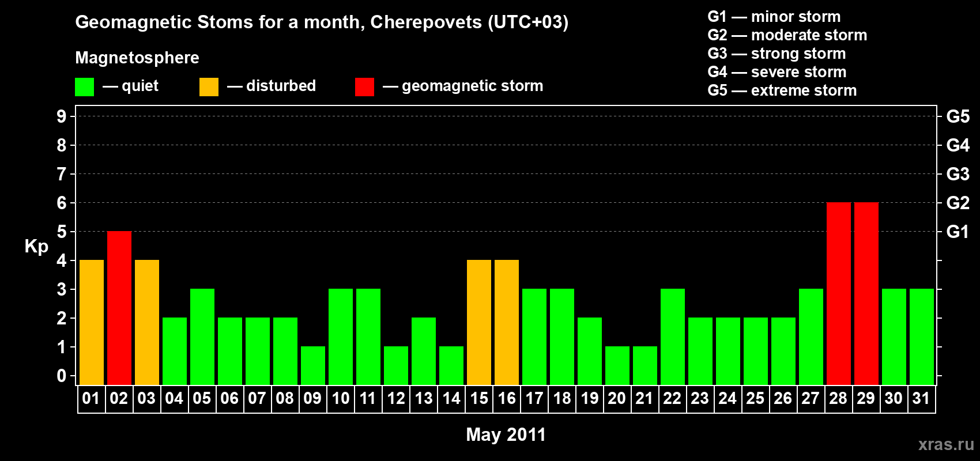This screenshot has width=980, height=461.
Task: Click the Kp axis value 5
Action: (x=62, y=232)
